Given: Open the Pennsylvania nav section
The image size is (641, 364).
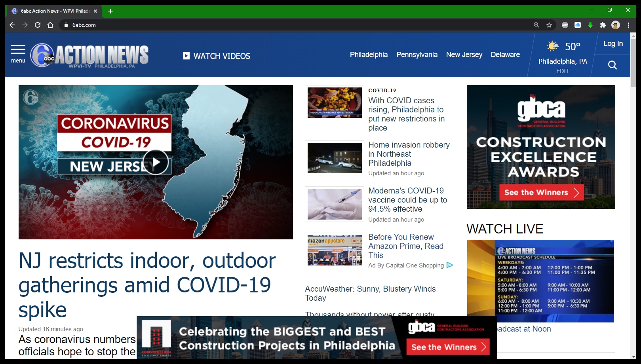Looking at the screenshot, I should tap(417, 55).
